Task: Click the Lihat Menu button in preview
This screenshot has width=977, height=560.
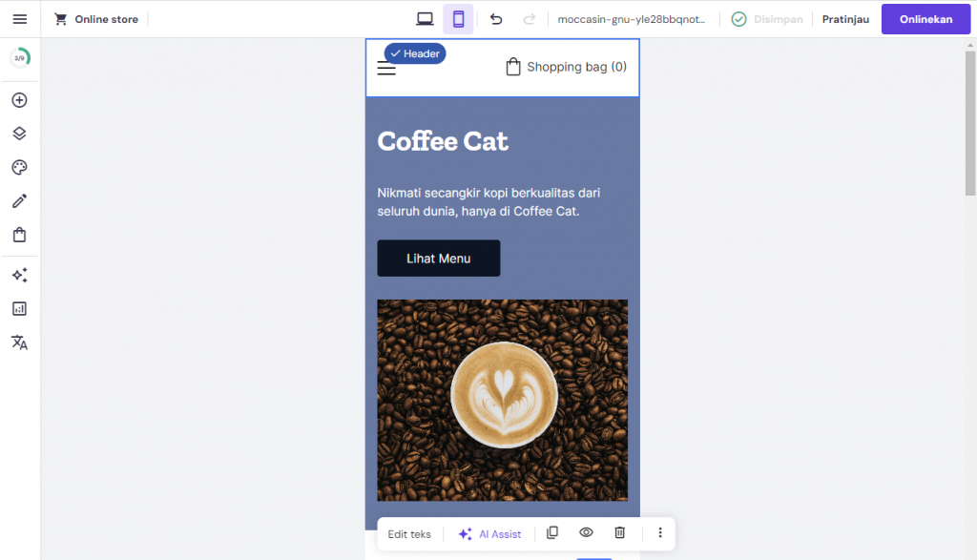Action: coord(438,258)
